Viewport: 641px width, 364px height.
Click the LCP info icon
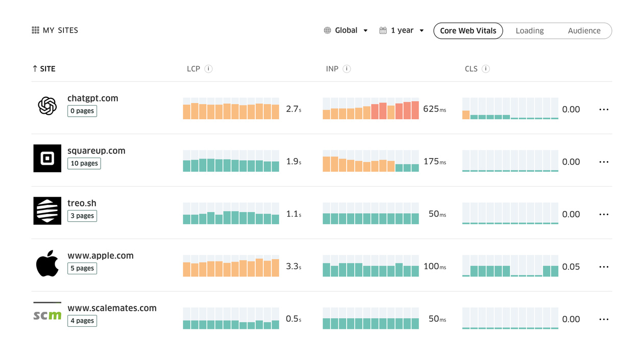208,69
